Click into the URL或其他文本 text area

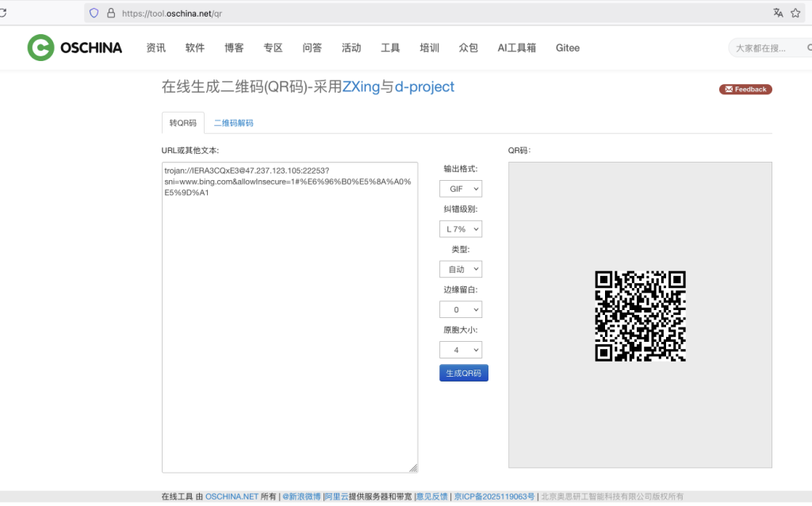(289, 317)
